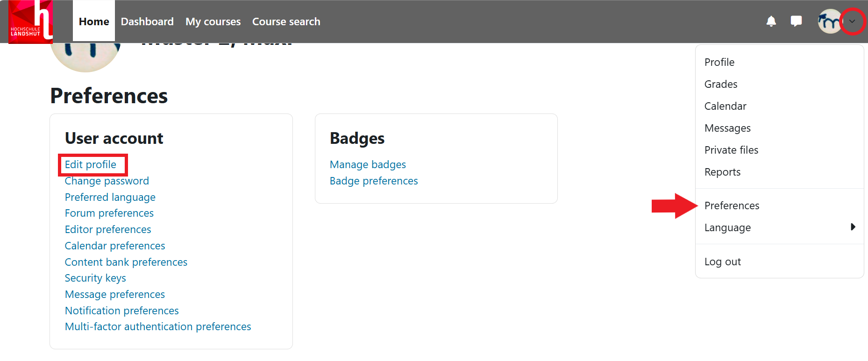The width and height of the screenshot is (868, 361).
Task: Click the Manage badges link
Action: coord(368,164)
